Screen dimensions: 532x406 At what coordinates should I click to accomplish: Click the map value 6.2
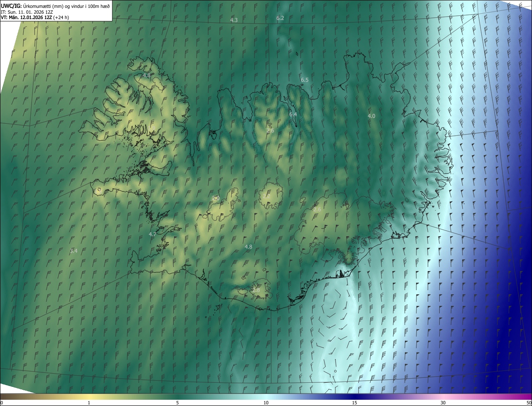[280, 18]
